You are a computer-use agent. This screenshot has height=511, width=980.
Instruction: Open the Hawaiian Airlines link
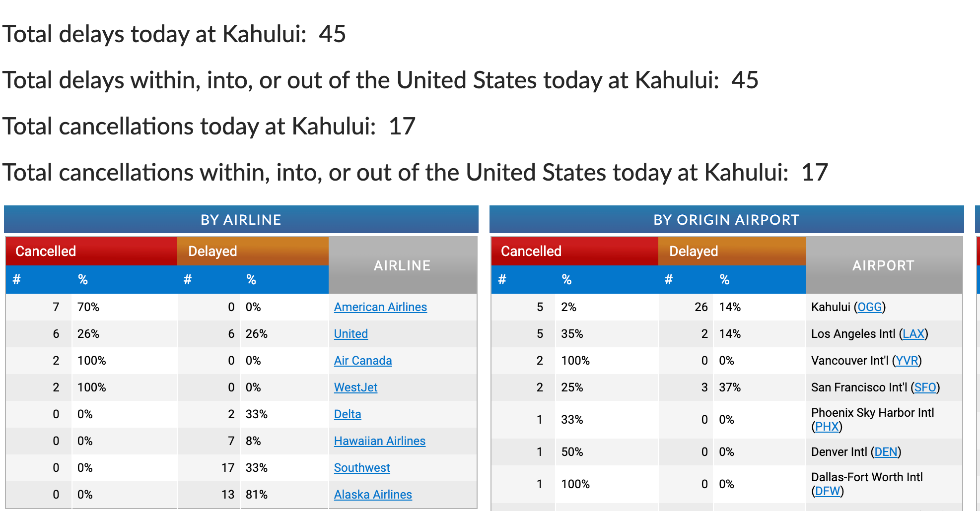(379, 441)
